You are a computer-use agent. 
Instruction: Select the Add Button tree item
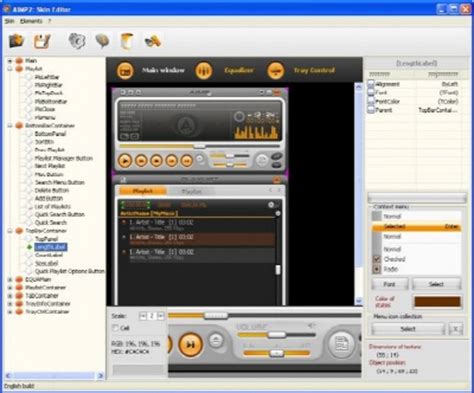[x=49, y=198]
